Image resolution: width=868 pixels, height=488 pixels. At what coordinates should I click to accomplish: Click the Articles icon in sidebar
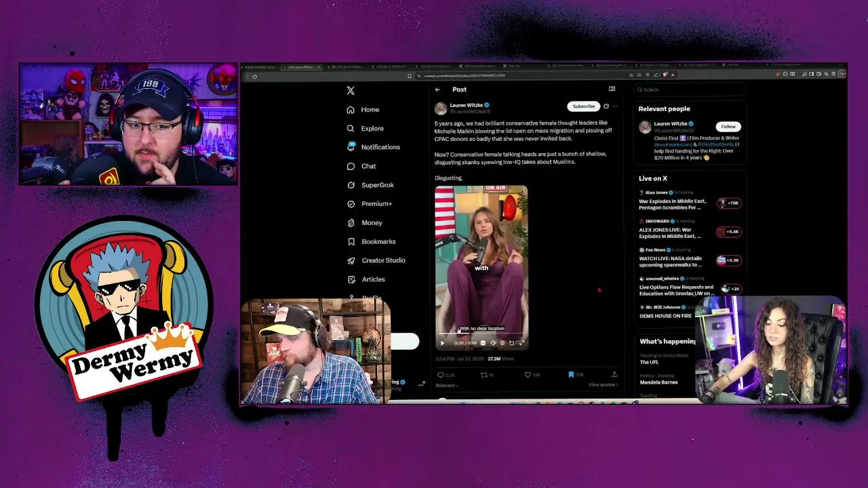351,279
